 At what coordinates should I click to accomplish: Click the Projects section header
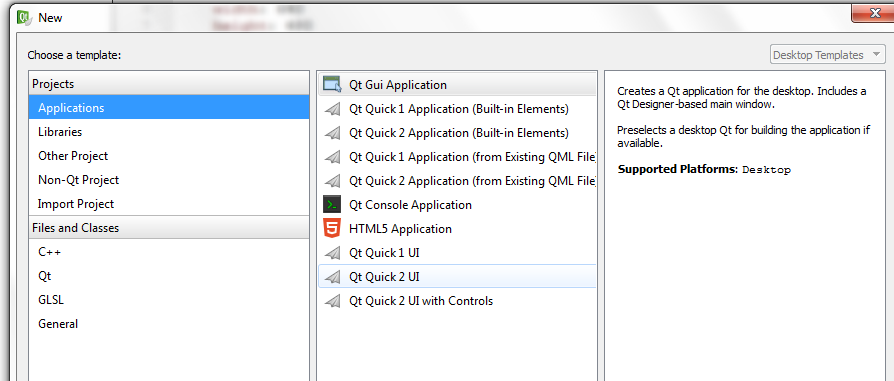169,84
